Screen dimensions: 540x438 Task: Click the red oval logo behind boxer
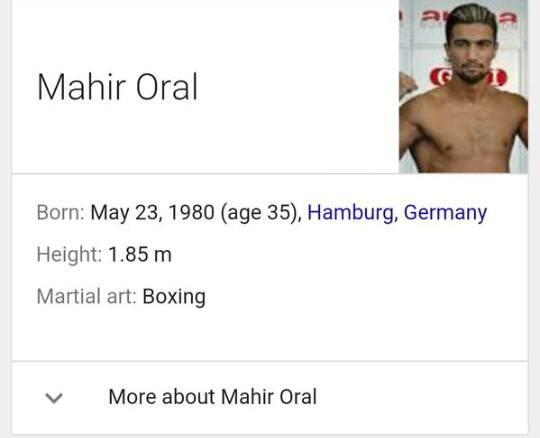[x=469, y=77]
